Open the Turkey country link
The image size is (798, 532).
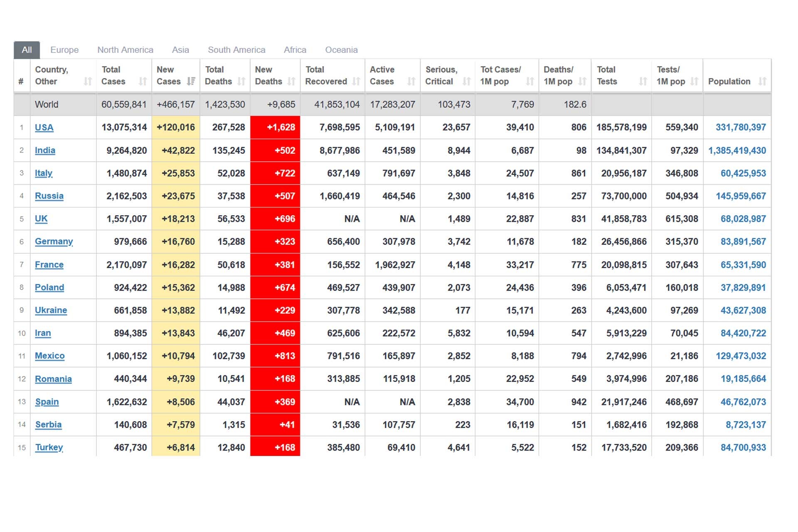tap(49, 448)
